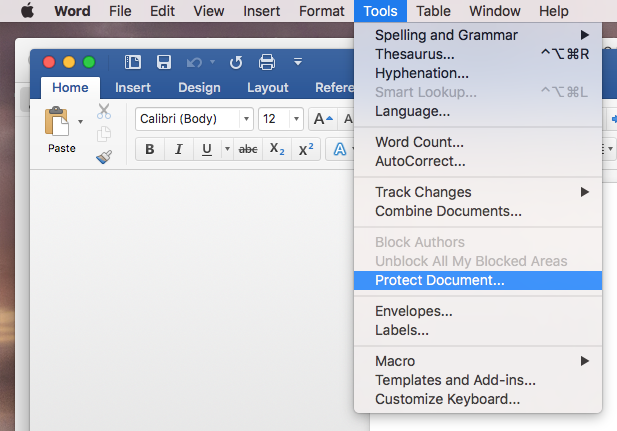Open the font name dropdown arrow

tap(246, 119)
